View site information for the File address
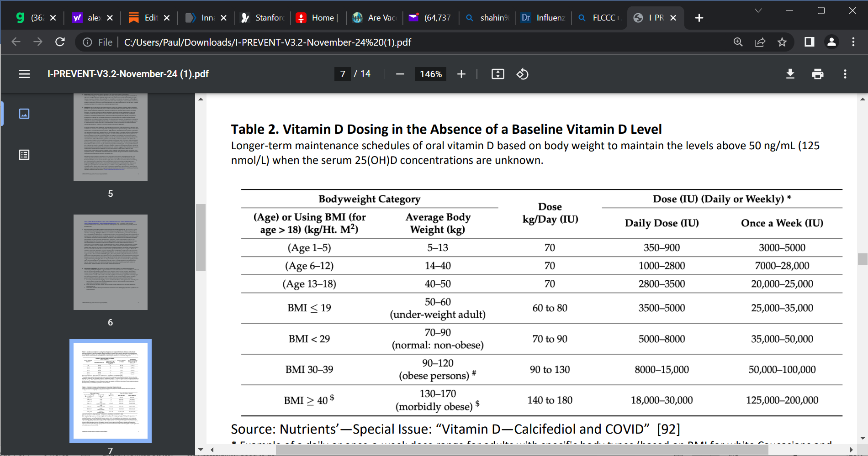 pyautogui.click(x=87, y=42)
